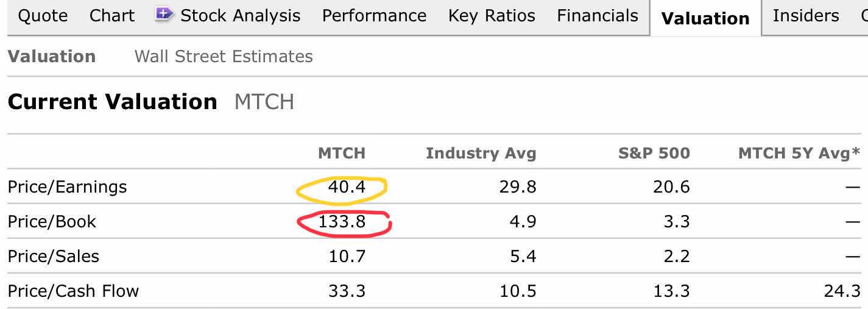Image resolution: width=868 pixels, height=309 pixels.
Task: Switch to the Chart tab
Action: (112, 16)
